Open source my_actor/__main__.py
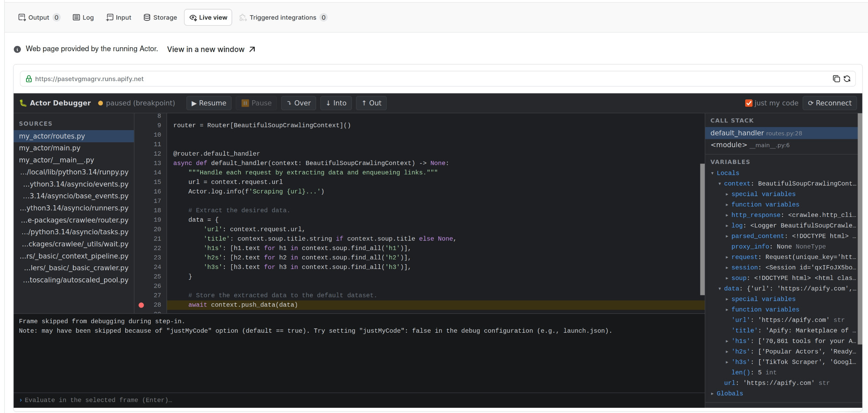 coord(74,160)
